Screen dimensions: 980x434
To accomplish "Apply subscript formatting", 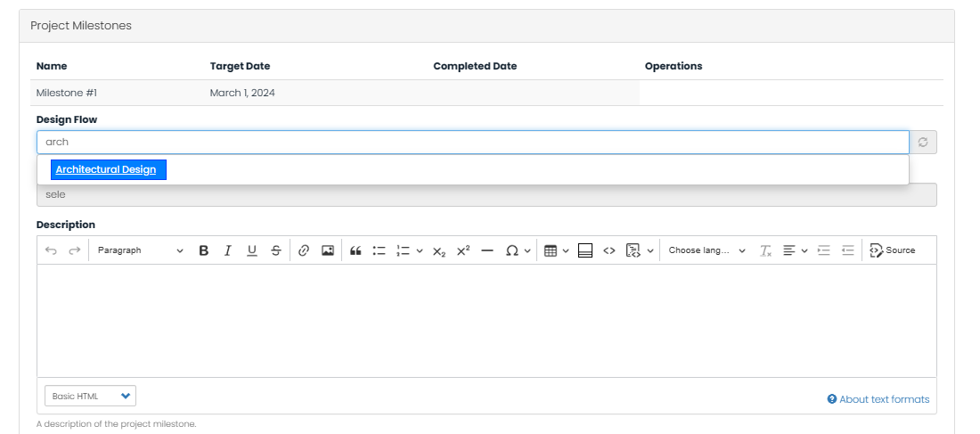I will tap(439, 250).
